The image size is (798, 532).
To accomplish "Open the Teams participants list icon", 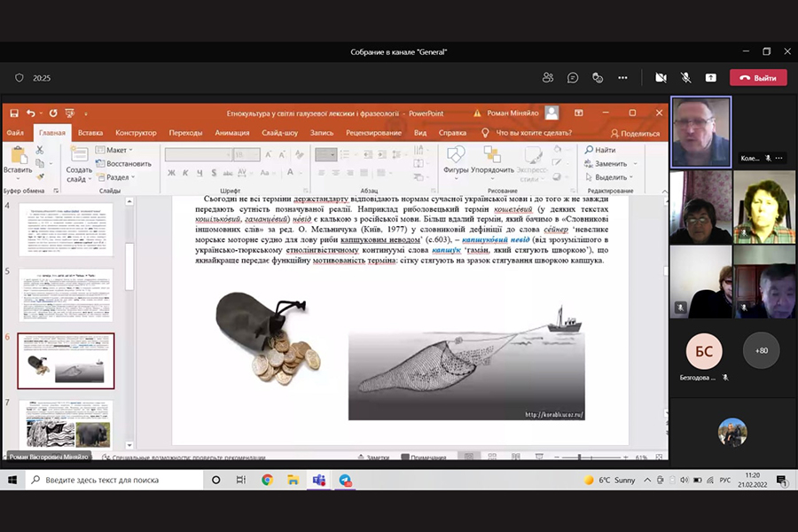I will [548, 78].
